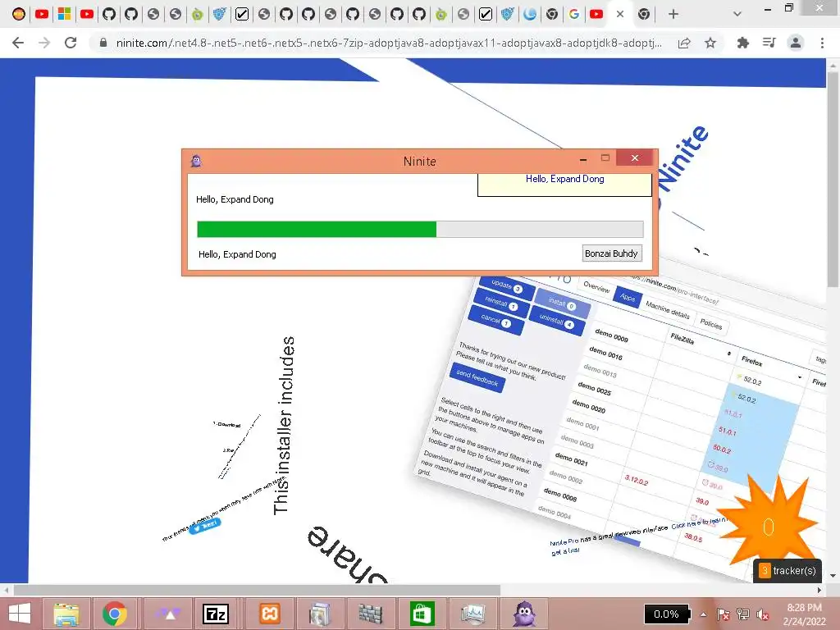The image size is (840, 630).
Task: Click the rotated 'This installer includes' heading
Action: 283,426
